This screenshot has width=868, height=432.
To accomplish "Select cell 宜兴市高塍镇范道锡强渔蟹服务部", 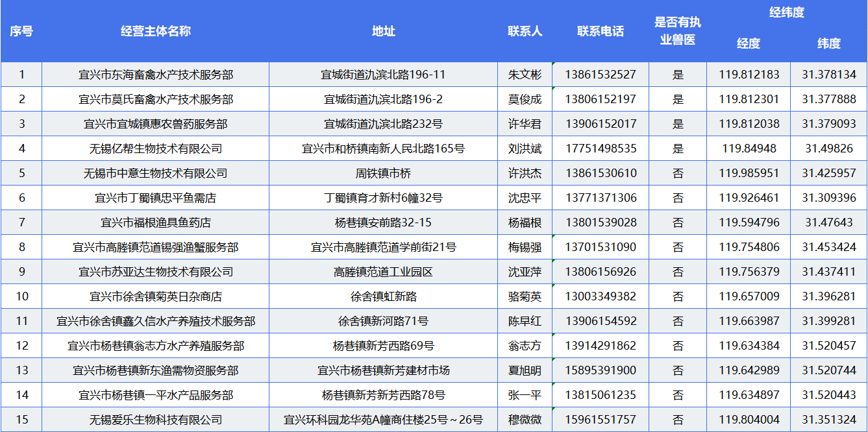I will (x=156, y=247).
